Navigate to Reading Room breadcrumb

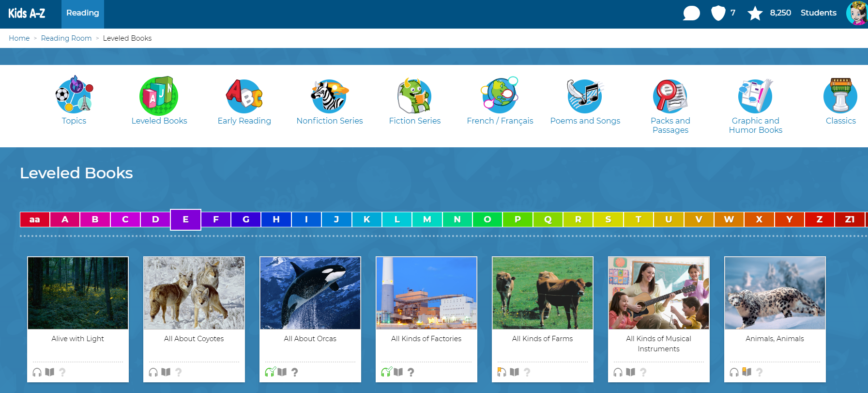tap(66, 38)
